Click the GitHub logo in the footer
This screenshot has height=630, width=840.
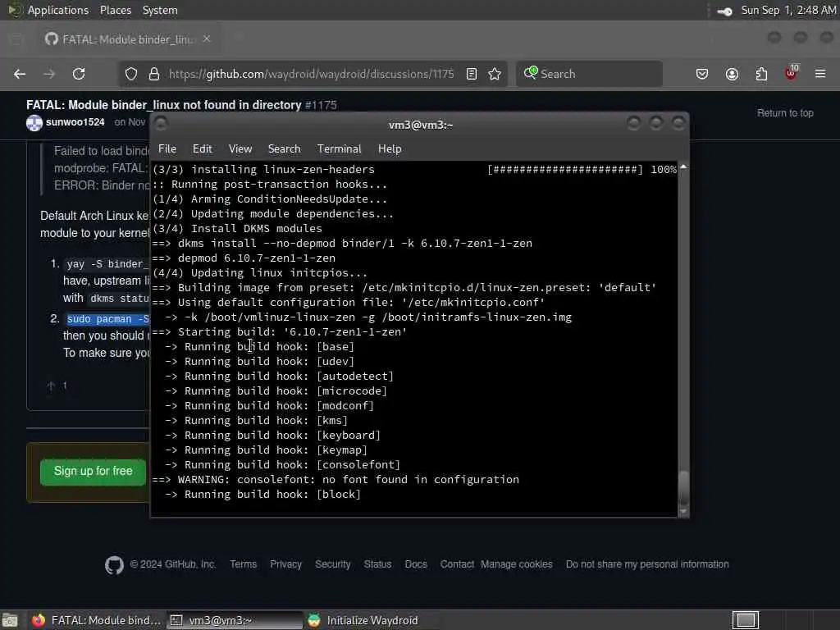114,564
